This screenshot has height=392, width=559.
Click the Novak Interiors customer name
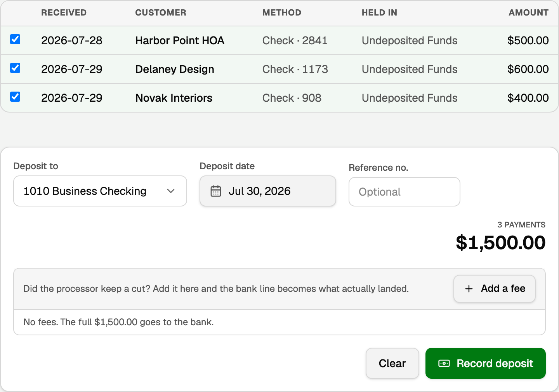(x=174, y=98)
